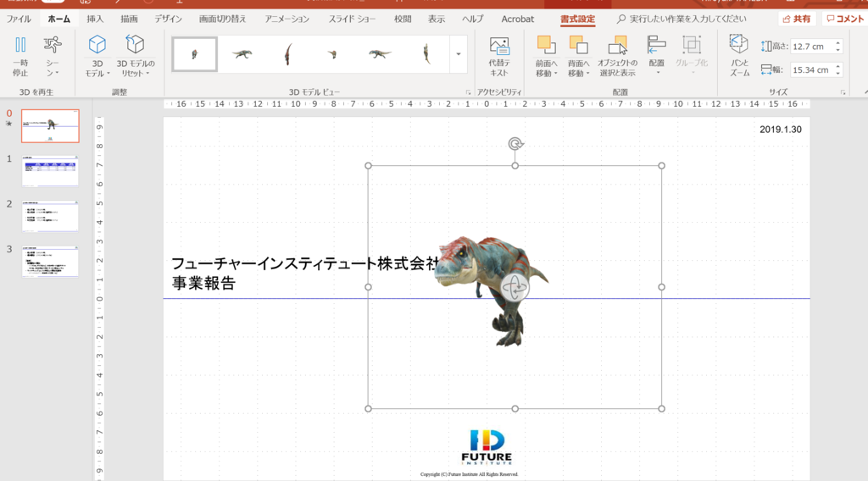868x481 pixels.
Task: Select slide 0 thumbnail
Action: (x=50, y=126)
